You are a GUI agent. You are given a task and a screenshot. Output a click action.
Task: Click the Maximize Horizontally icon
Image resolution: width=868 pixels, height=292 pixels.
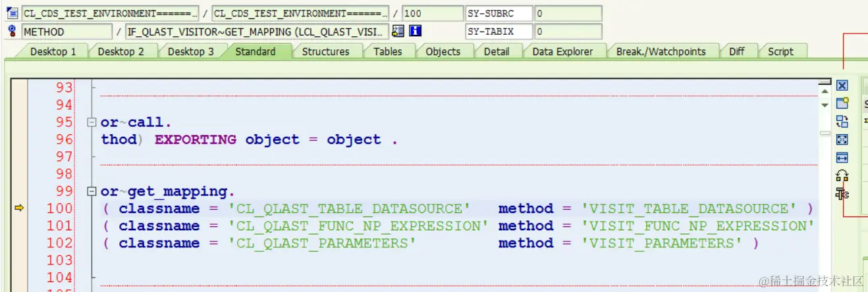tap(842, 158)
